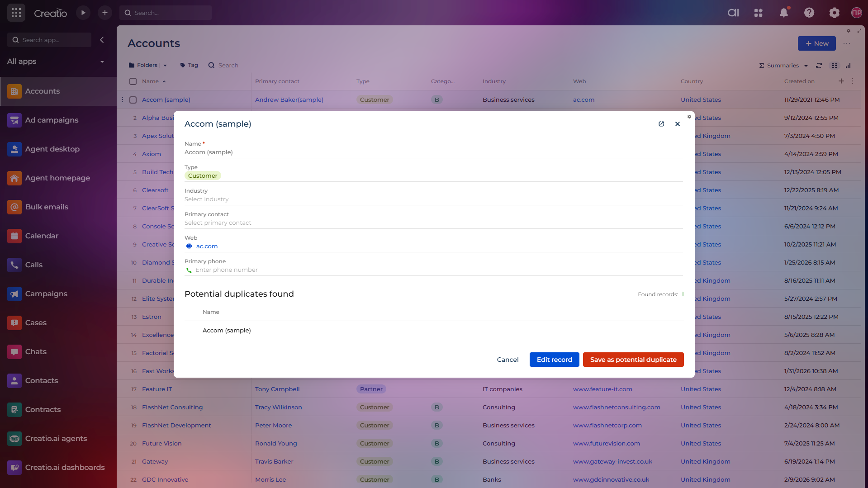Collapse the left sidebar panel

(102, 40)
